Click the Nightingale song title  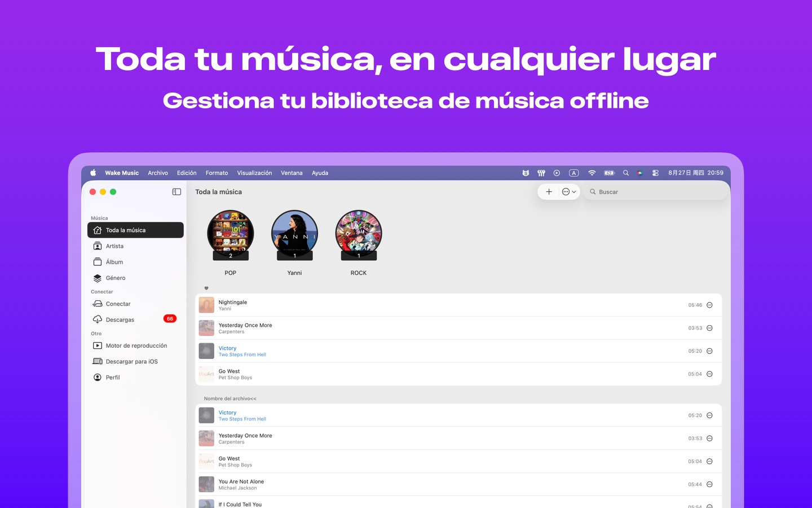[x=233, y=302]
